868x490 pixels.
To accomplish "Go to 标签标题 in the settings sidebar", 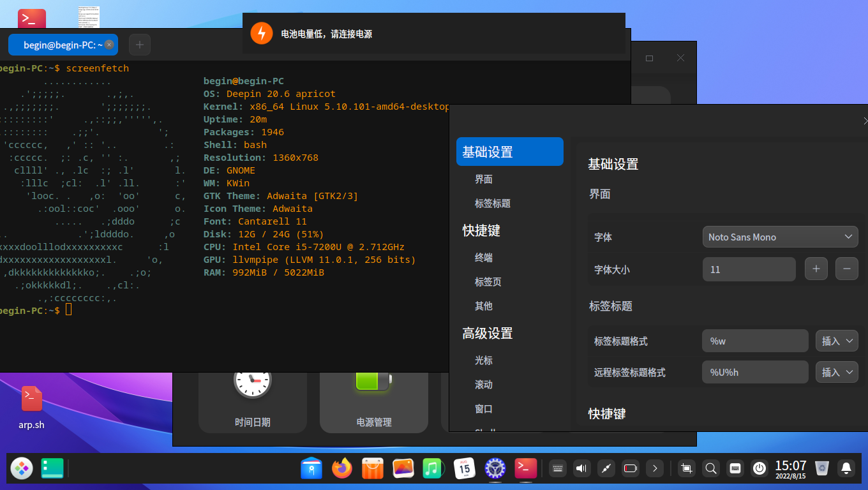I will (x=493, y=204).
